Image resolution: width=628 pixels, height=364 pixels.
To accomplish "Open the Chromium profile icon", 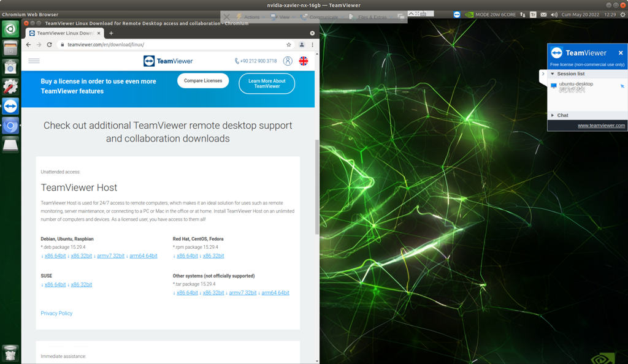I will [x=302, y=44].
